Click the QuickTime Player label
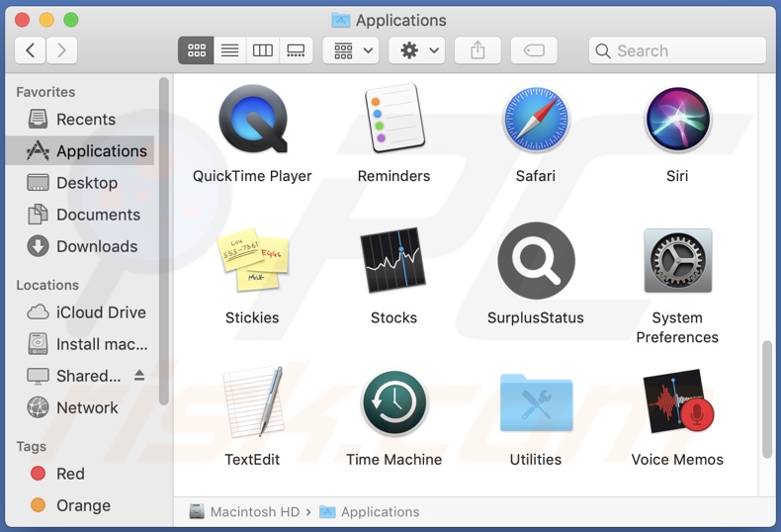 point(252,176)
